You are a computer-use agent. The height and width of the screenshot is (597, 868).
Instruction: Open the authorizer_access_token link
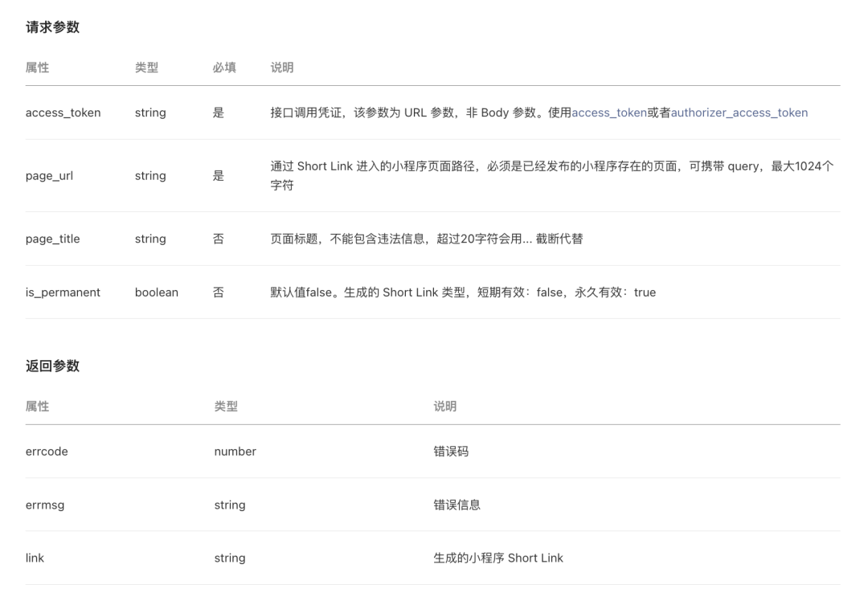tap(739, 112)
